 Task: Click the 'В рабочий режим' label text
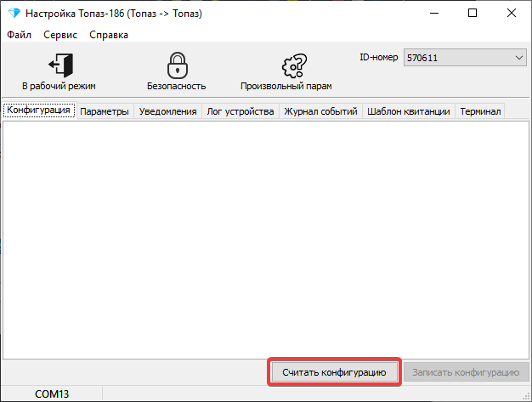[59, 86]
